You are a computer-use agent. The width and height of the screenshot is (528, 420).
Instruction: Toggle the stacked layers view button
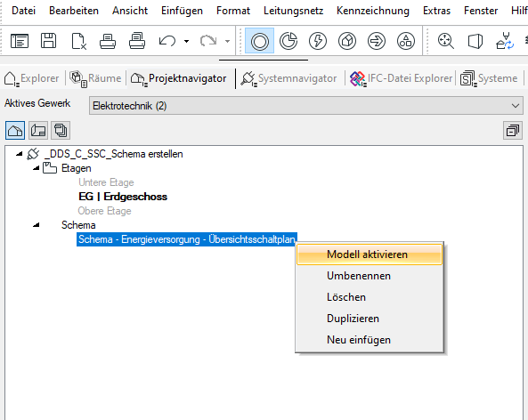(61, 130)
